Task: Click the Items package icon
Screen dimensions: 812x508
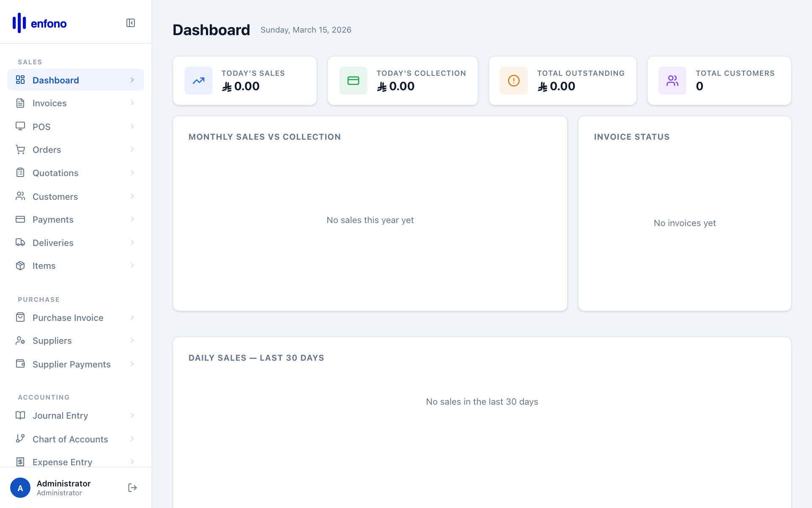Action: (x=20, y=265)
